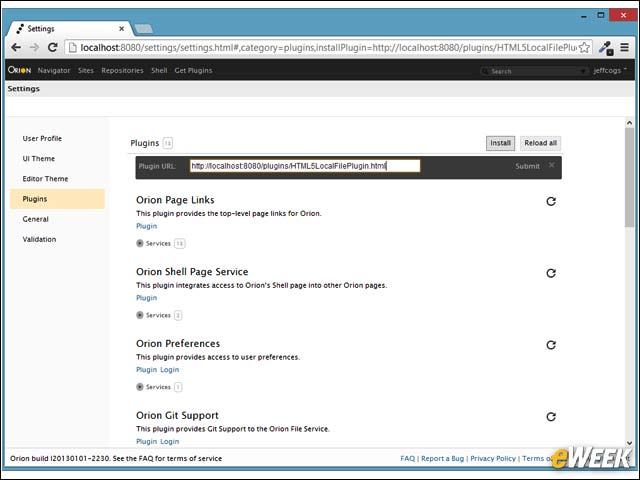Click the Orion Git Support heading
The width and height of the screenshot is (640, 480).
point(177,415)
